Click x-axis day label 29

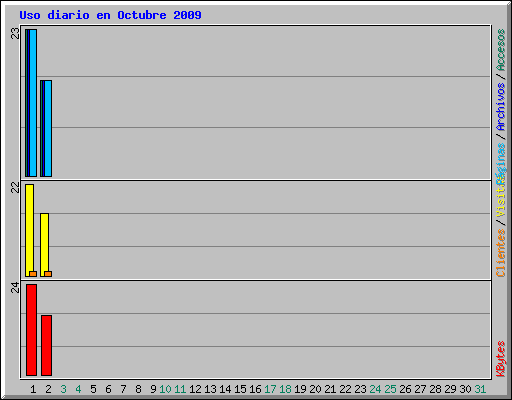coord(450,389)
